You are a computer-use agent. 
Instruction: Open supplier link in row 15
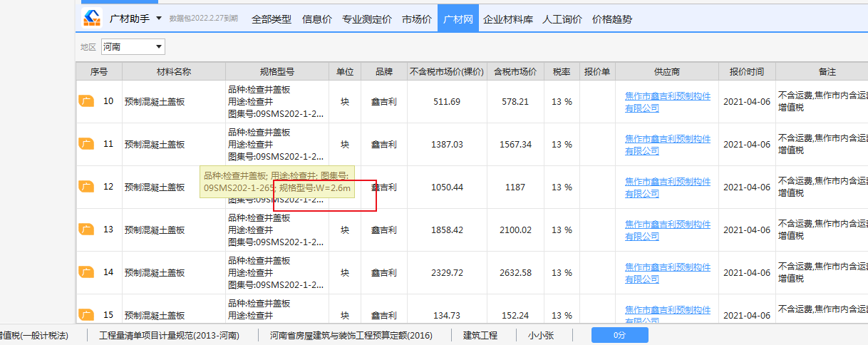(668, 315)
